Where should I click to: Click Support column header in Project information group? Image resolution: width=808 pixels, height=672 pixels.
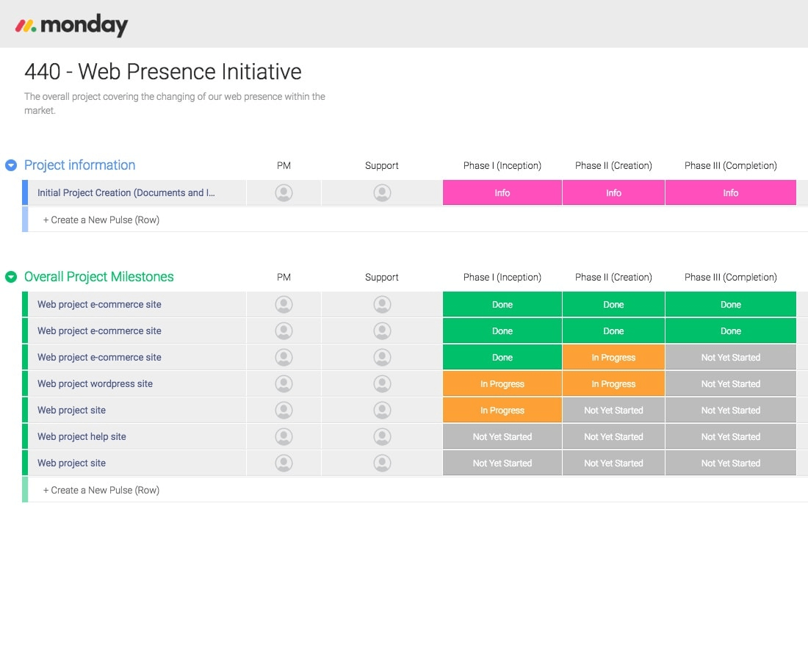[x=382, y=165]
